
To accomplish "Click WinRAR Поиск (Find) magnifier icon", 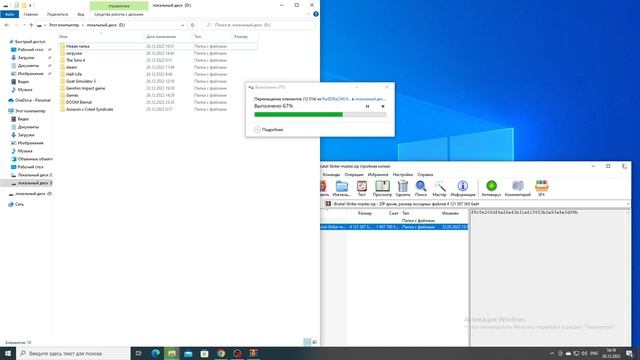I will click(421, 189).
